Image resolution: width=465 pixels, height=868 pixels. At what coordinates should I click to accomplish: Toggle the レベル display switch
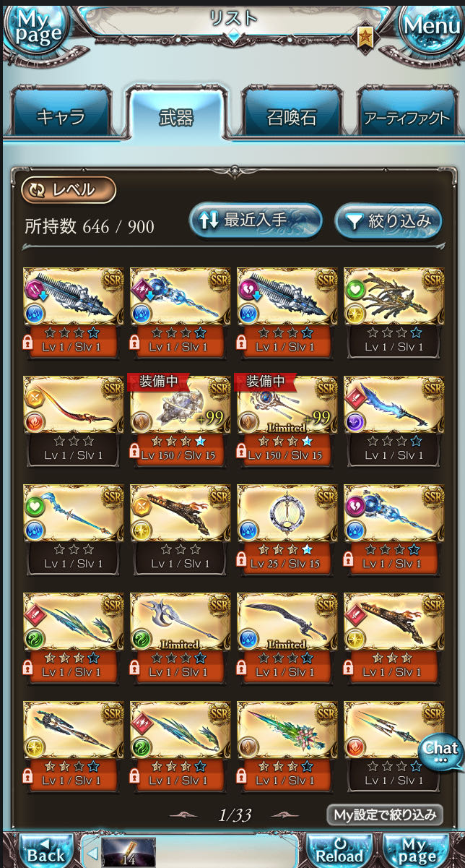[69, 190]
